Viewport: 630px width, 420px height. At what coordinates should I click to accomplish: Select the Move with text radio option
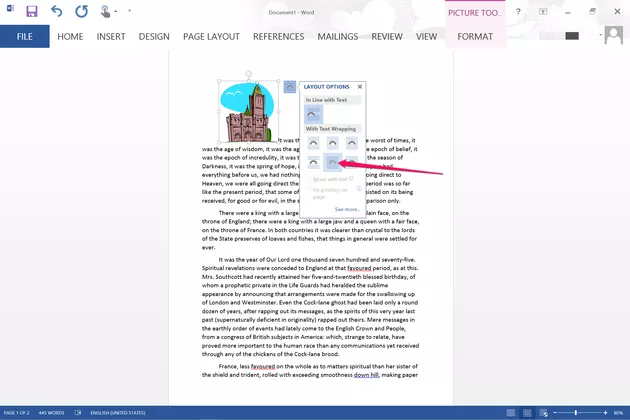330,179
